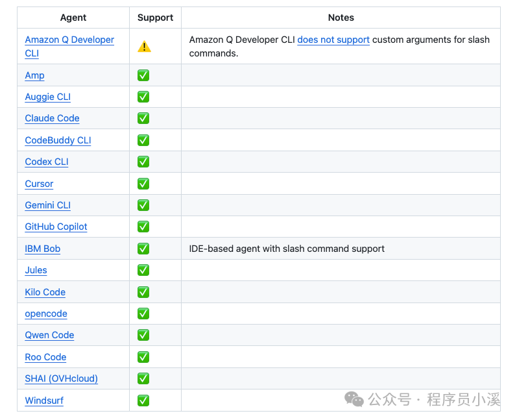Click the 'does not support' link
The height and width of the screenshot is (420, 517).
(333, 40)
